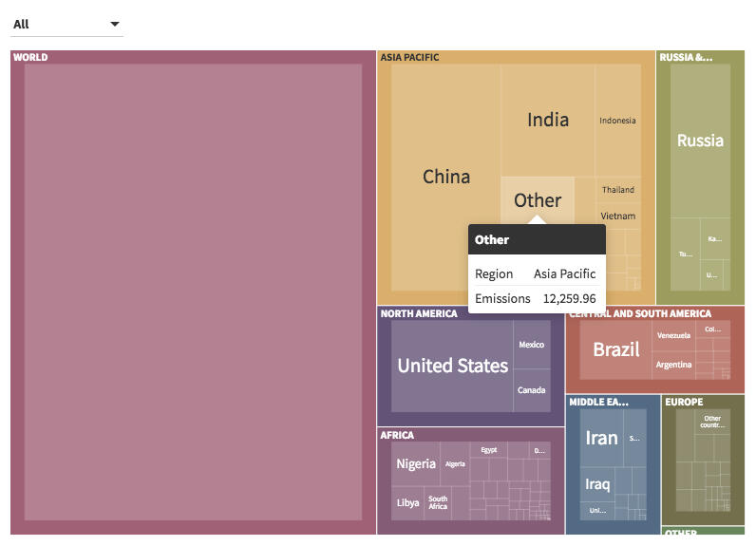Image resolution: width=756 pixels, height=546 pixels.
Task: Select the India tile in Asia Pacific
Action: (x=548, y=120)
